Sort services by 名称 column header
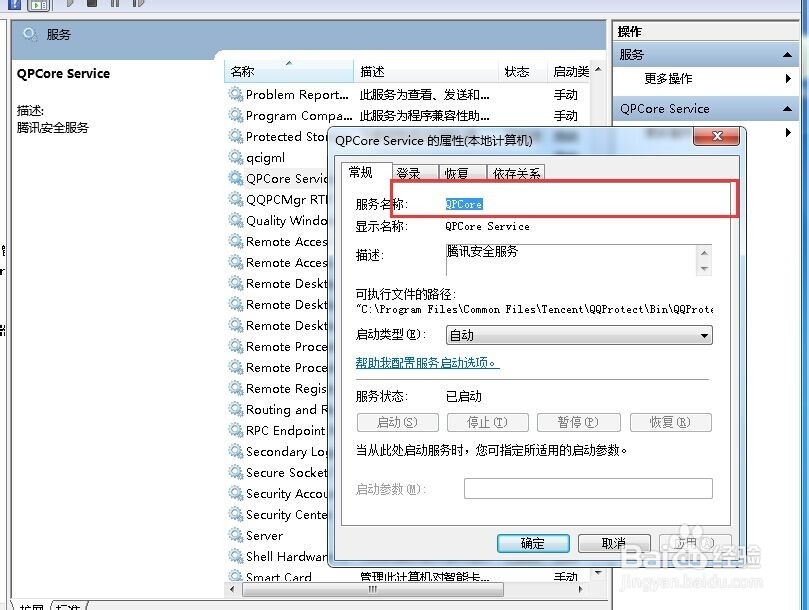 coord(289,72)
